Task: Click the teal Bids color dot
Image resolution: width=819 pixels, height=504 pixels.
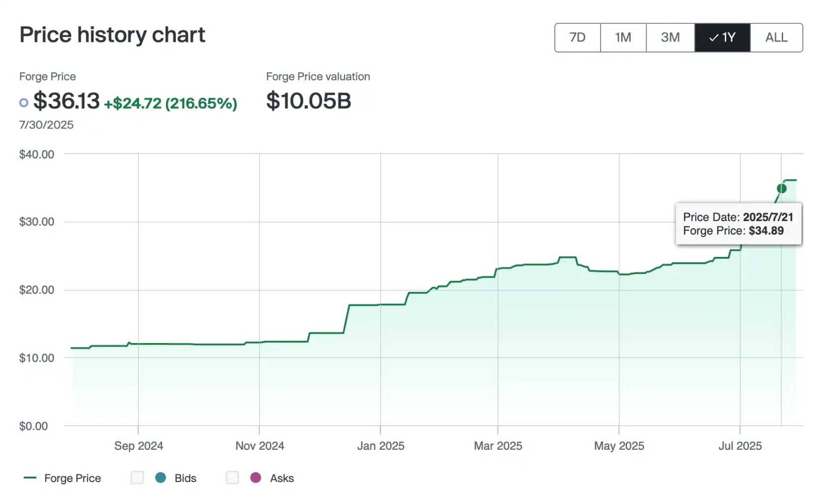Action: 161,478
